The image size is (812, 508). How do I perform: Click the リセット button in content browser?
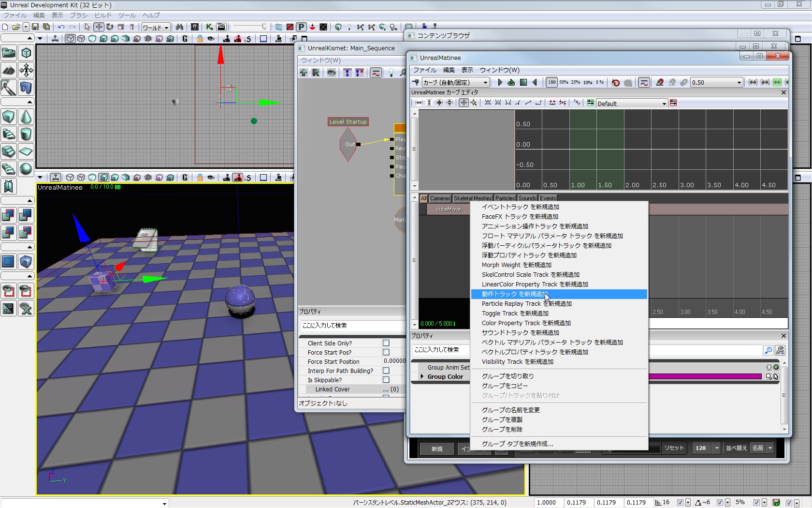(674, 448)
